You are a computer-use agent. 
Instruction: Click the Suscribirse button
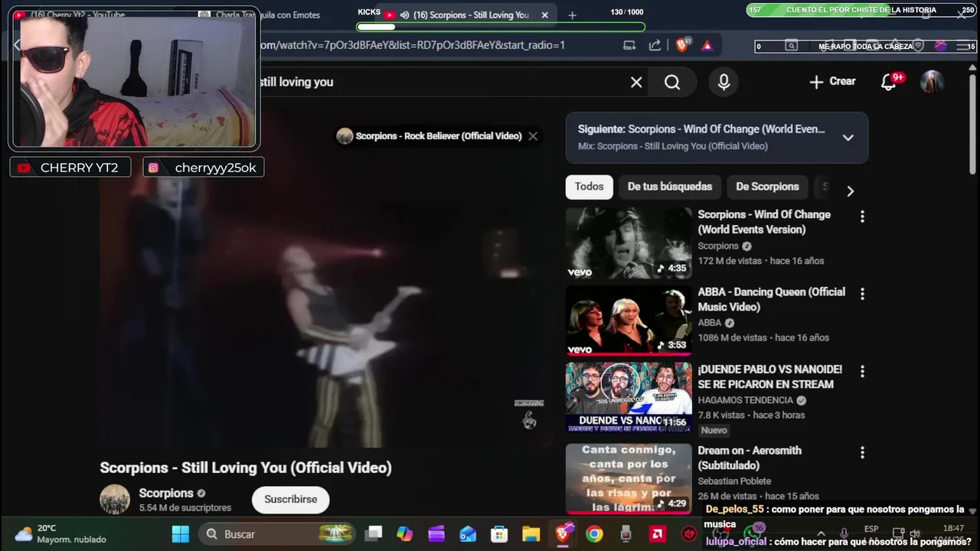pos(290,500)
